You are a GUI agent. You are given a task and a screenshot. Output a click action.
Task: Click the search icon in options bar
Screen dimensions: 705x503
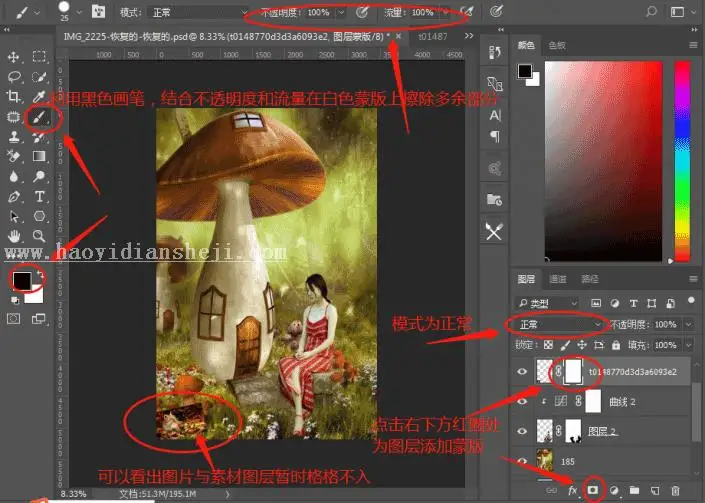click(x=651, y=12)
